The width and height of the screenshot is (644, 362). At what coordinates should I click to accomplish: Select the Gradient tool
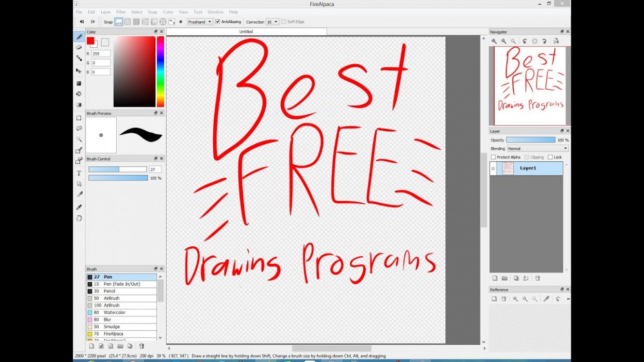pos(79,105)
